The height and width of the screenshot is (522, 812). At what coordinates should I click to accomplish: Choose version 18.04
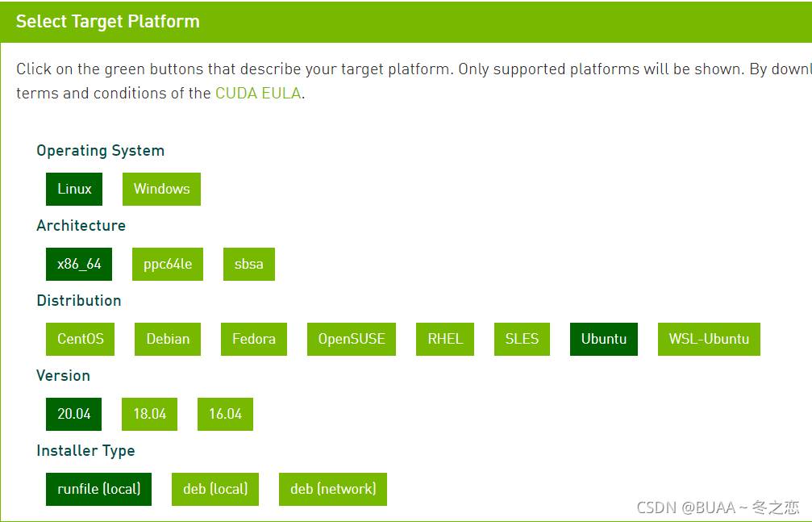point(150,414)
